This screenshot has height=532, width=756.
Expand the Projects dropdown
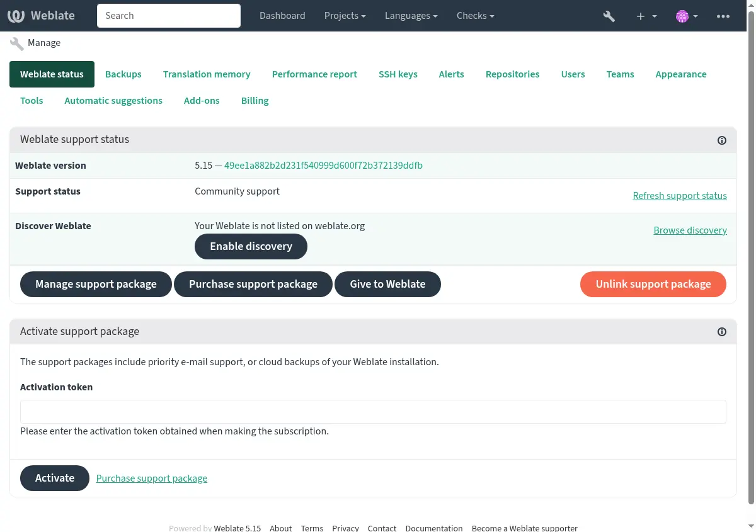coord(345,16)
